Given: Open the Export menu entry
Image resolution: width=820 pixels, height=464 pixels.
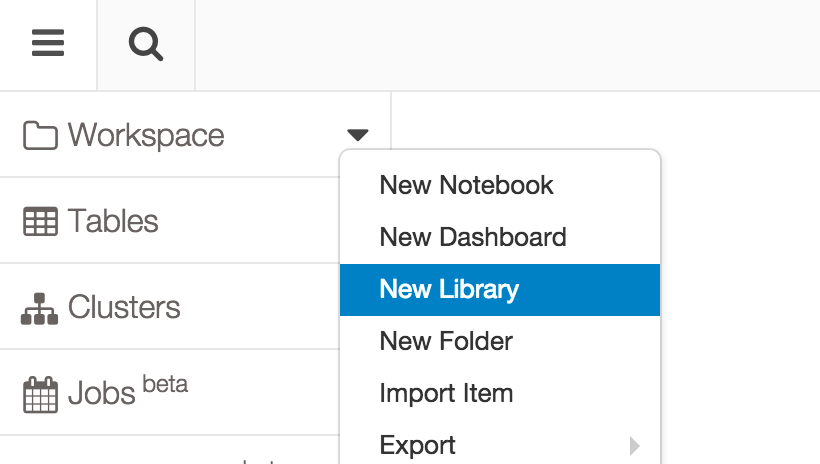Looking at the screenshot, I should [418, 445].
